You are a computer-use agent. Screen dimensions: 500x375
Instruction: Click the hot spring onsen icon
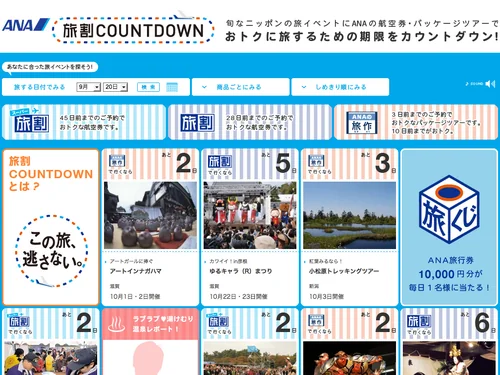tap(117, 324)
